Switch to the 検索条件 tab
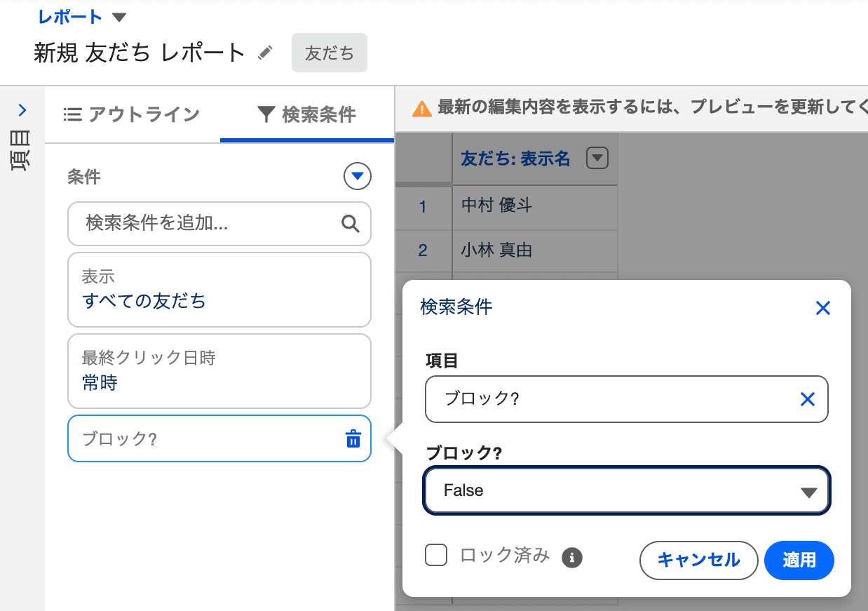 pos(306,114)
